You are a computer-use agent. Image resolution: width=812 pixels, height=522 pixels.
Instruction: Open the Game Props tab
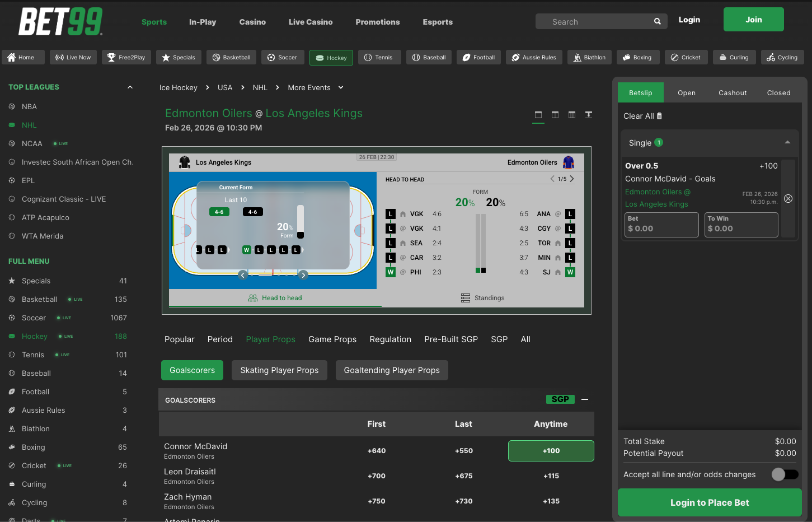332,339
